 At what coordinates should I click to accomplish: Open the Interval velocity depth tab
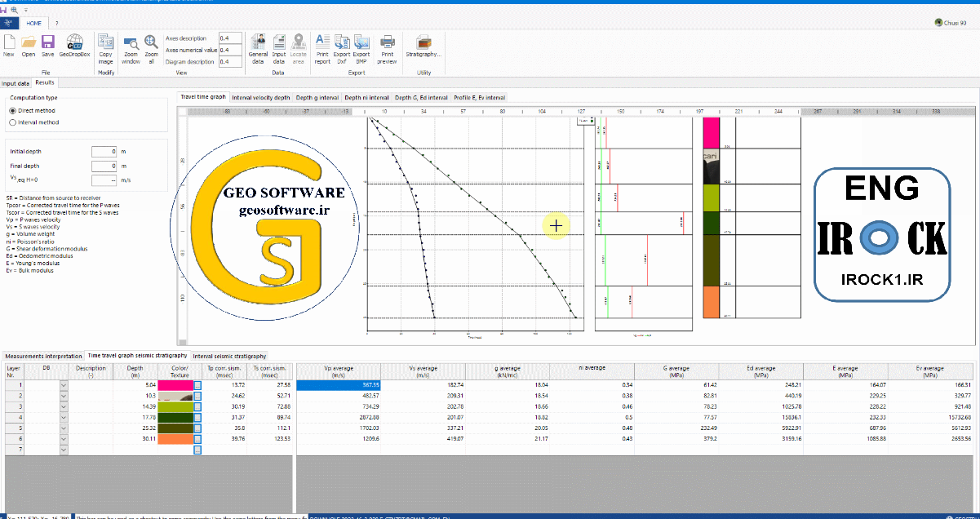pyautogui.click(x=260, y=97)
